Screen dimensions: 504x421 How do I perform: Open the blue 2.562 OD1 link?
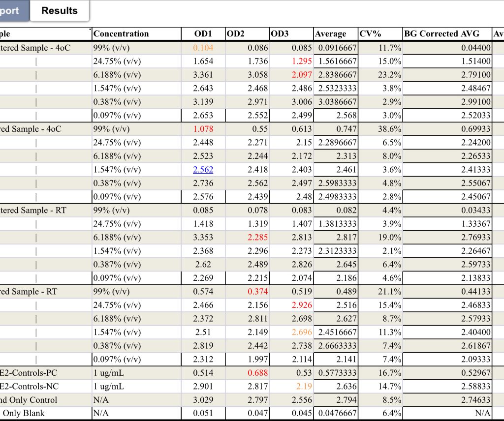pyautogui.click(x=203, y=170)
